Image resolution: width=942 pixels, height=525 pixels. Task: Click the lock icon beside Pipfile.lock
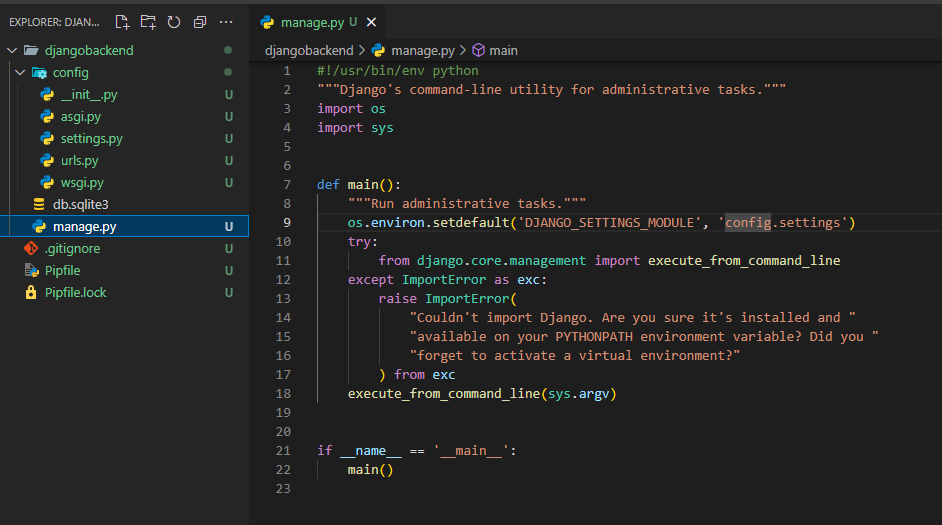point(31,293)
